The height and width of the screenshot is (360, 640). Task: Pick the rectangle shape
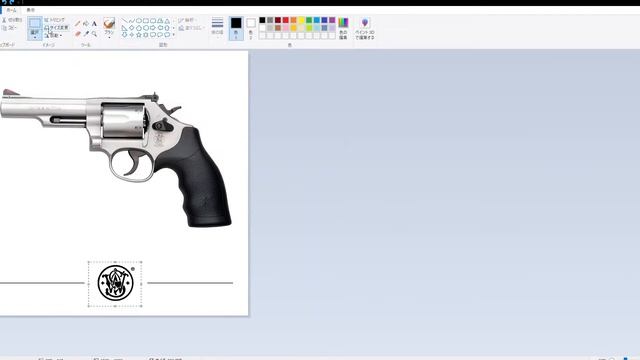146,21
